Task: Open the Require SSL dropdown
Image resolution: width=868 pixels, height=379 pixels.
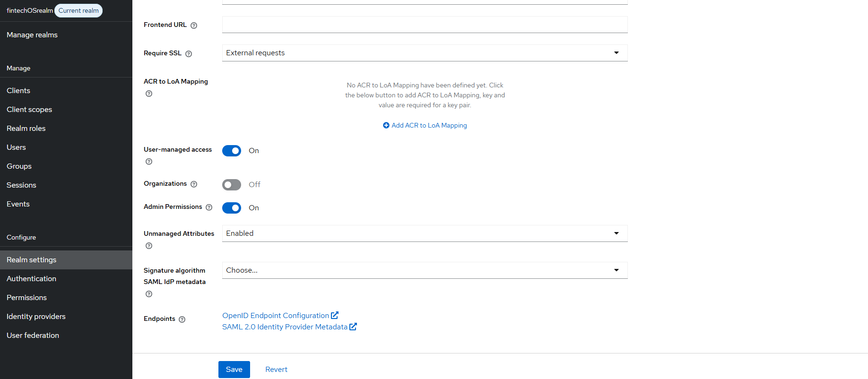Action: click(425, 53)
